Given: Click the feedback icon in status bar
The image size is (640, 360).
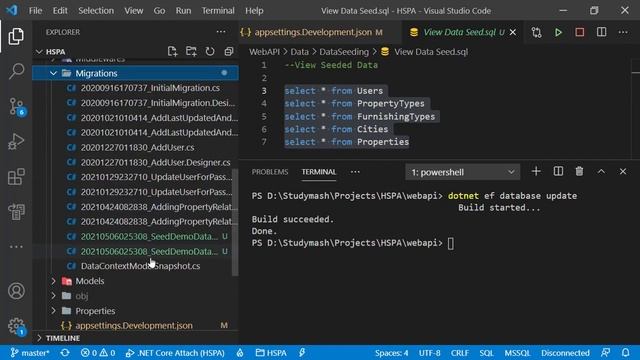Looking at the screenshot, I should tap(606, 353).
